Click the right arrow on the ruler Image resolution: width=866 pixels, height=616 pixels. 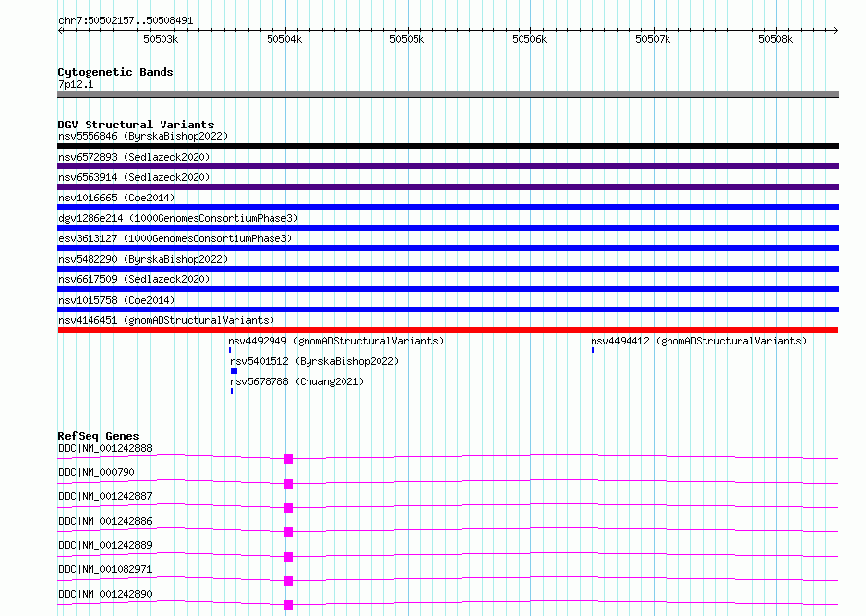835,31
